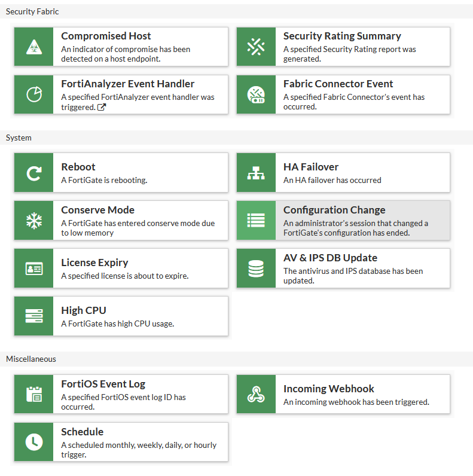Click 'An HA failover has occurred' description
The height and width of the screenshot is (476, 473).
(332, 181)
